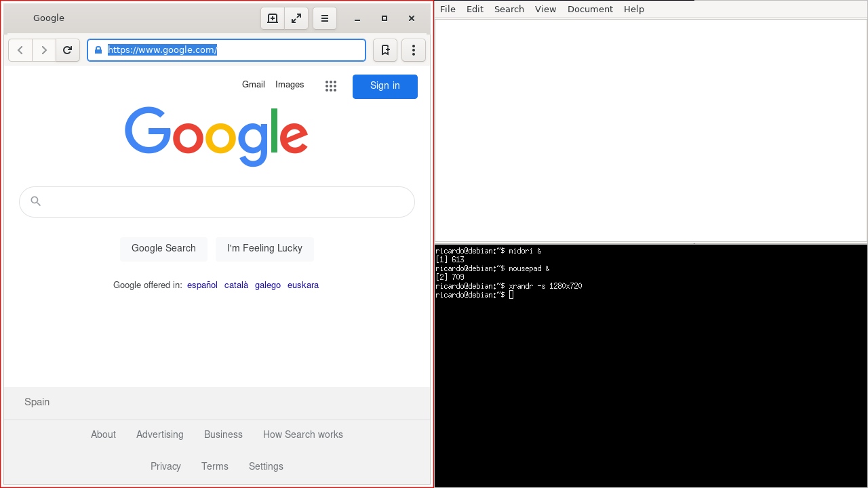Click the terminal prompt line
The height and width of the screenshot is (488, 868).
tap(475, 295)
